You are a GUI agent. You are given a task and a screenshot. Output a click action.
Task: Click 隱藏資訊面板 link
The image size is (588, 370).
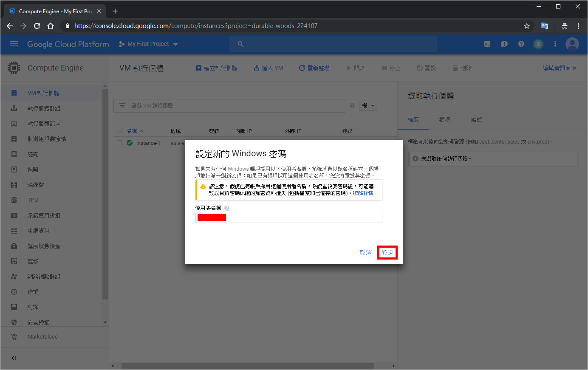coord(559,68)
